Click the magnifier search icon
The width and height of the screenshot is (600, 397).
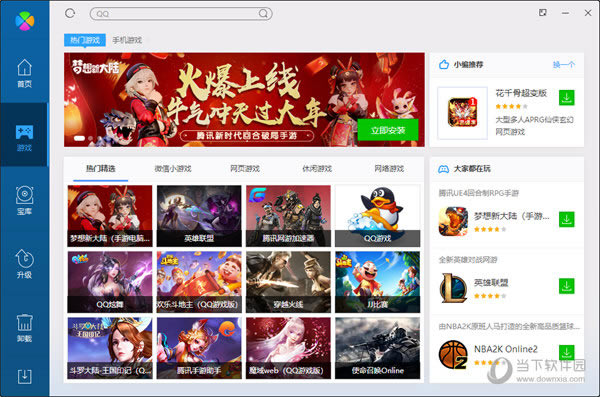pos(263,14)
